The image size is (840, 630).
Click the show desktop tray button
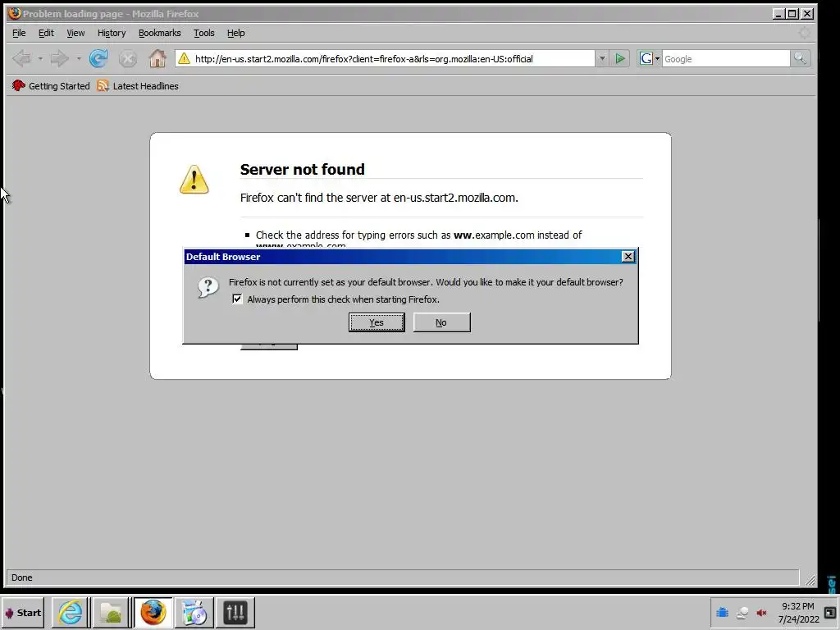830,613
